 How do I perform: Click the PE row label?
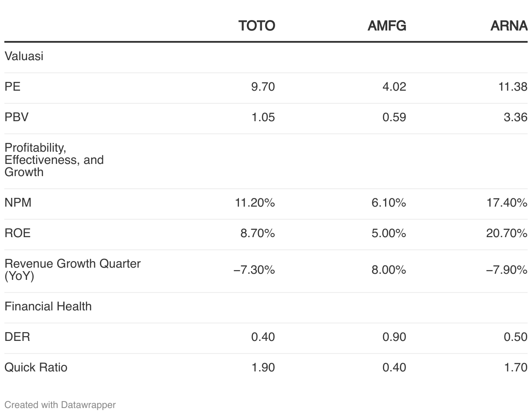(x=13, y=87)
